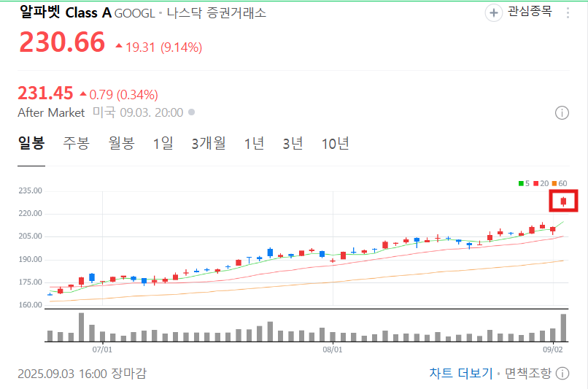Open the After Market info icon
Viewport: 588px width, 389px height.
pyautogui.click(x=562, y=112)
